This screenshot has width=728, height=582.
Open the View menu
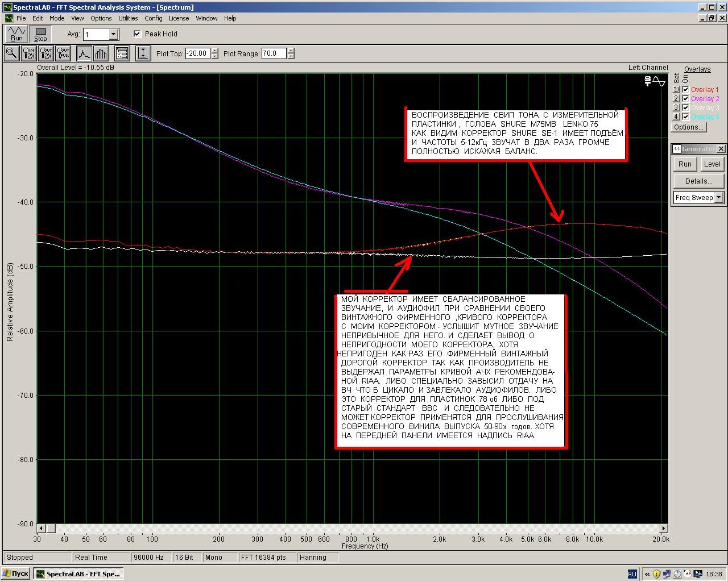coord(77,18)
